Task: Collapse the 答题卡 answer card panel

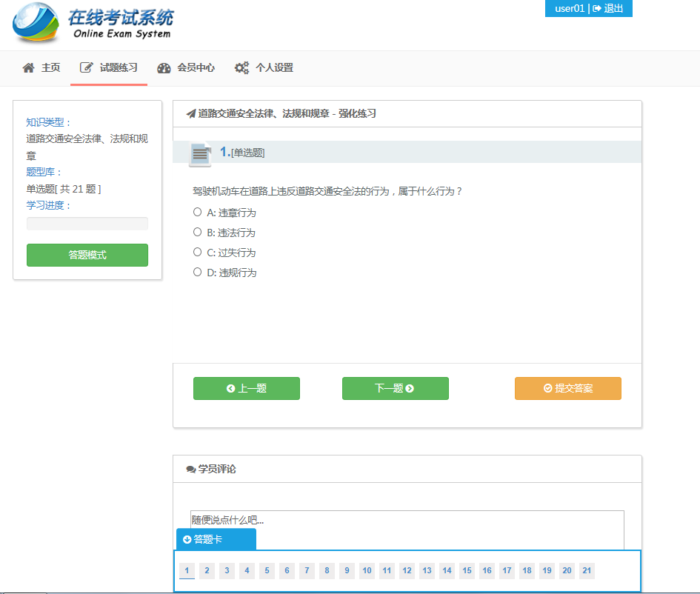Action: [x=216, y=539]
